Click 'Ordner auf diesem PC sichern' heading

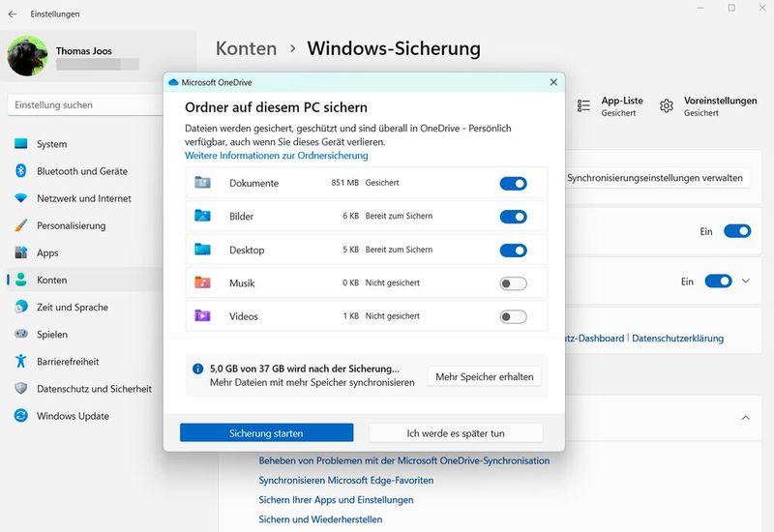click(x=276, y=107)
